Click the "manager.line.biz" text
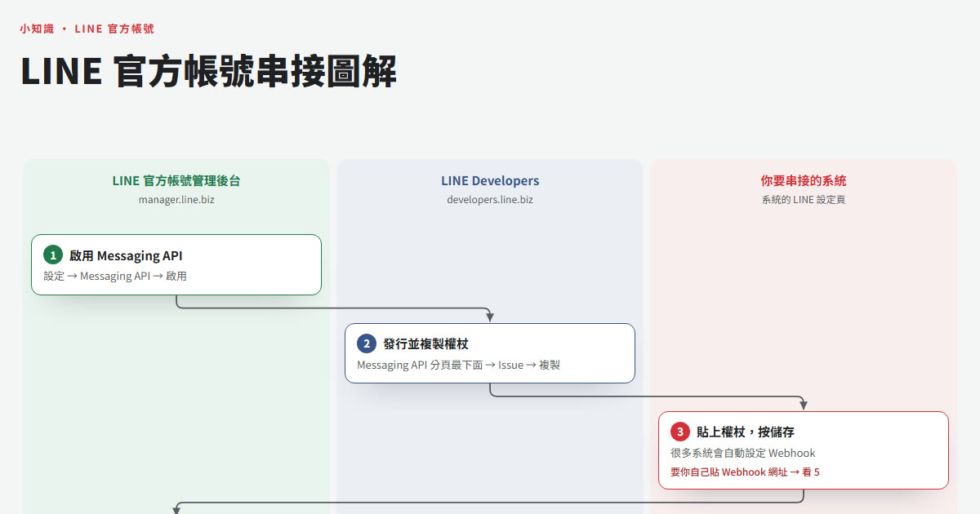The width and height of the screenshot is (980, 514). tap(176, 199)
